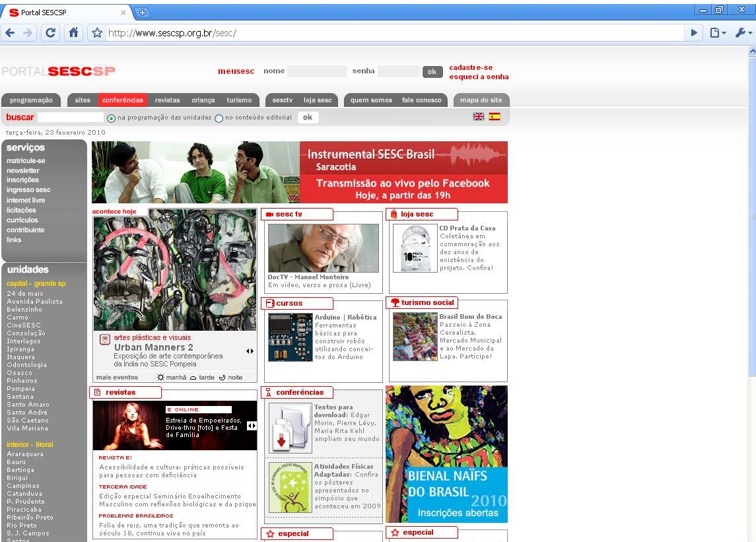Open the browser home page icon

tap(73, 33)
